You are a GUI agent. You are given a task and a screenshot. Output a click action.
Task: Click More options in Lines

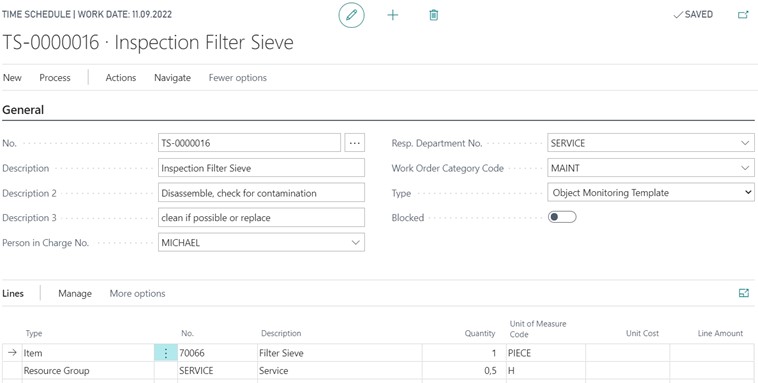click(137, 294)
